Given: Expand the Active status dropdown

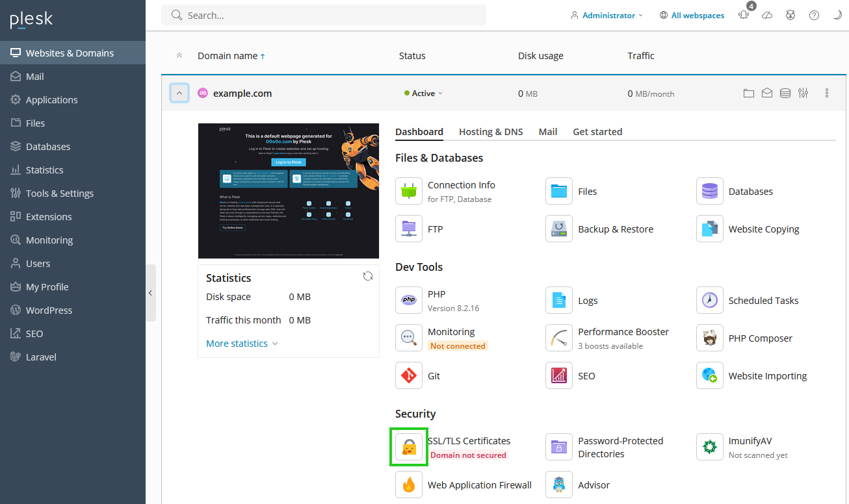Looking at the screenshot, I should (423, 93).
